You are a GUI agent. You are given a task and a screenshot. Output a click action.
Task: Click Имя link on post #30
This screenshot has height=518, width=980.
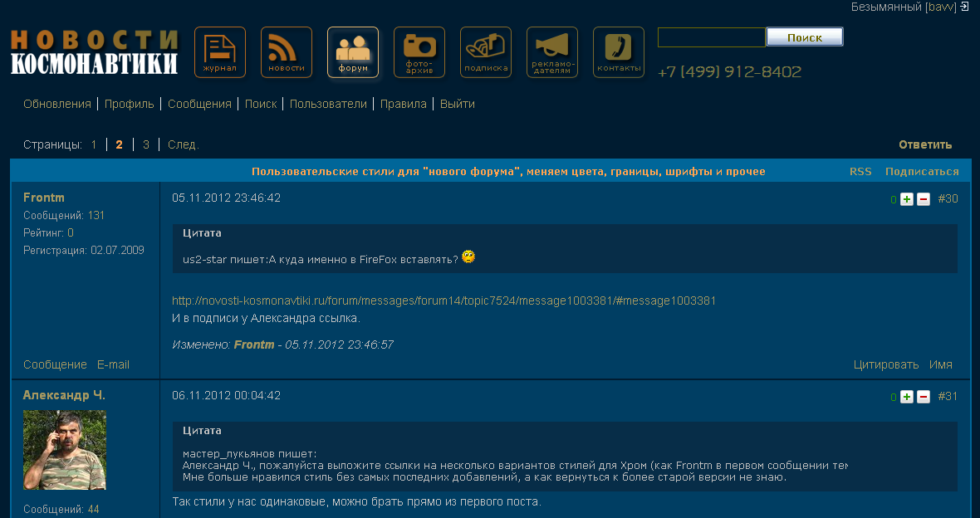(x=941, y=365)
